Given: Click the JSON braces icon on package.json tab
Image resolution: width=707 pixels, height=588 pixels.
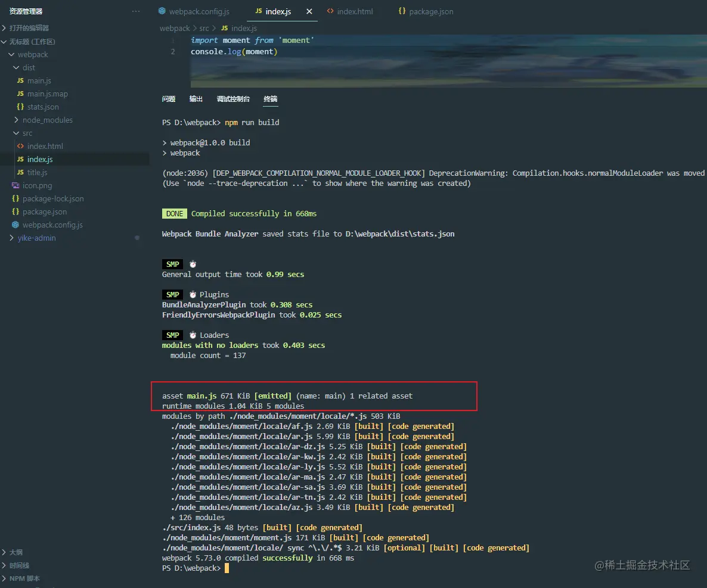Looking at the screenshot, I should pos(402,11).
